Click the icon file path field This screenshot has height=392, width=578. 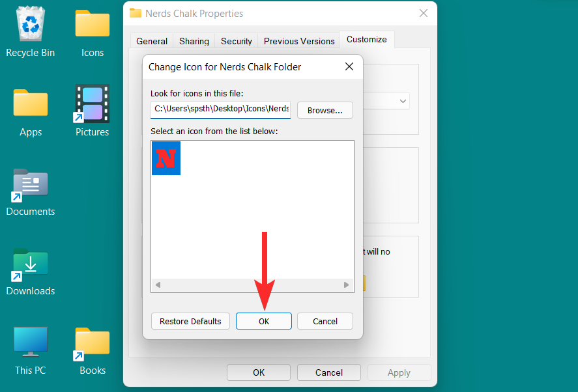[x=220, y=109]
